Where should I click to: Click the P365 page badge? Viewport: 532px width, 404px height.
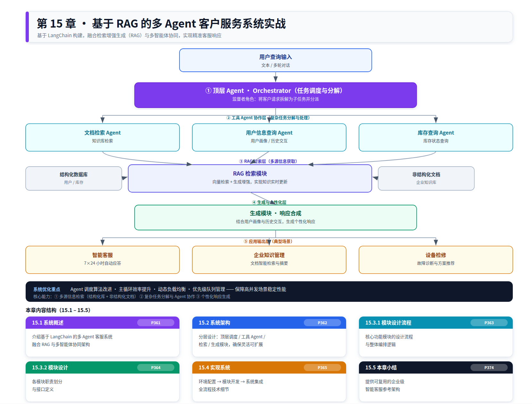pos(322,367)
